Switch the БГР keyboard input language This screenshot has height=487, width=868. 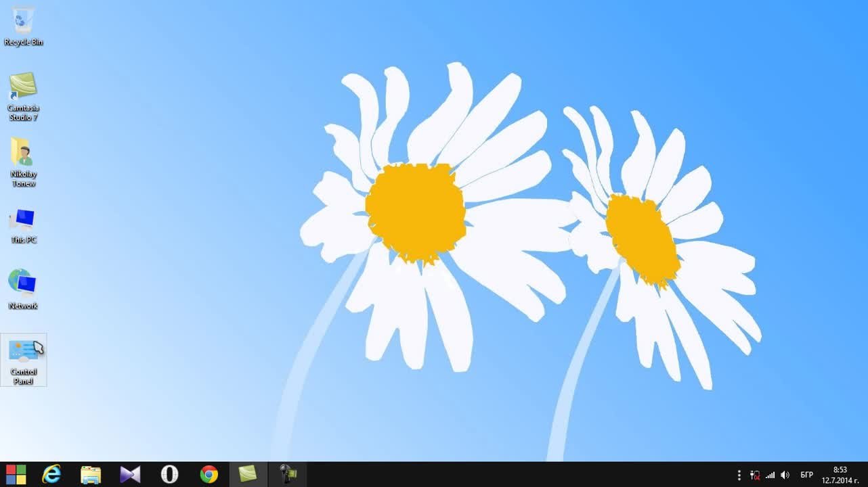tap(807, 475)
